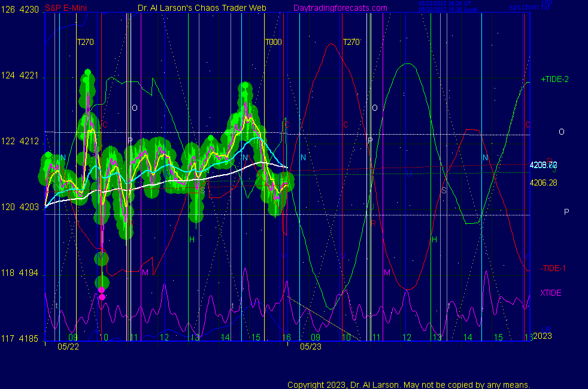Click the yellow '4206.28' price value

(x=543, y=183)
